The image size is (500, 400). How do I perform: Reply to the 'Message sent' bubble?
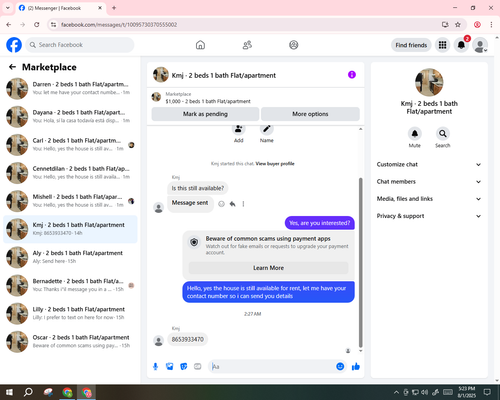[x=233, y=204]
